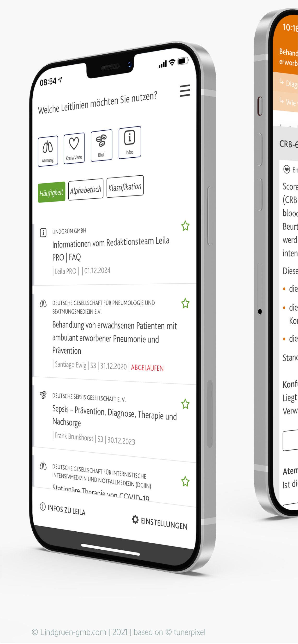Screen dimensions: 298x644
Task: Click the info icon beside Lindgrün GmbH entry
Action: click(43, 232)
